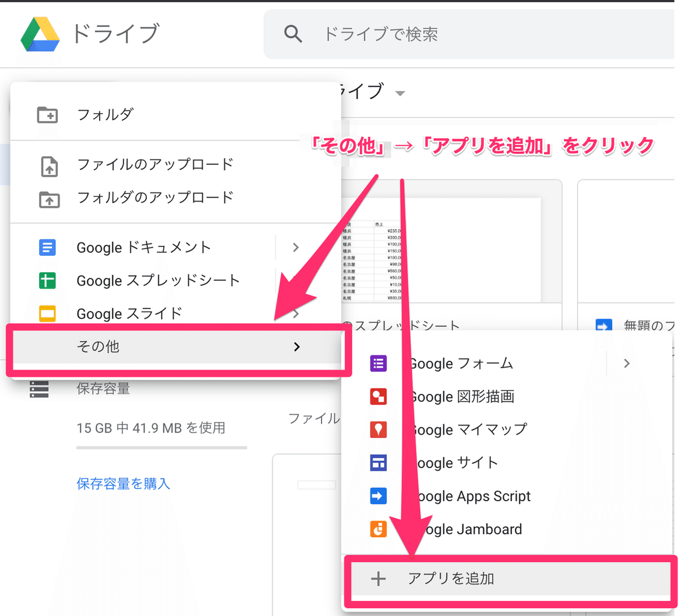
Task: Click the search magnifier icon
Action: click(x=293, y=34)
